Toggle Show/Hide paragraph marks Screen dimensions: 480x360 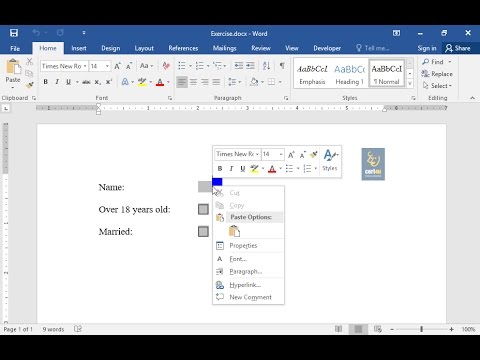(x=282, y=66)
